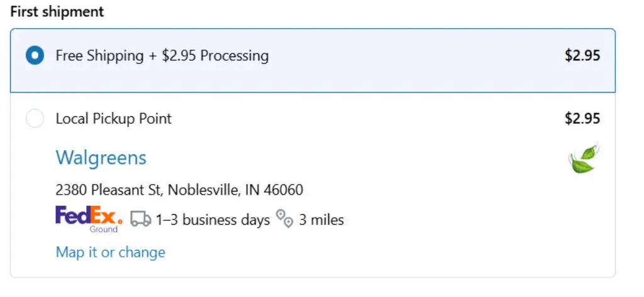Click the map pin distance icon
The image size is (644, 297).
[285, 219]
